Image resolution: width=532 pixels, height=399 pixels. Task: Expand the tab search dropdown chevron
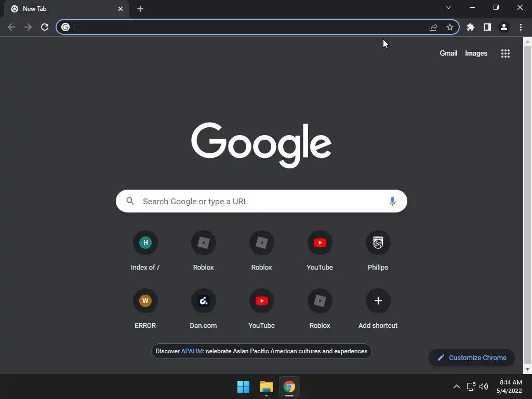pos(448,7)
